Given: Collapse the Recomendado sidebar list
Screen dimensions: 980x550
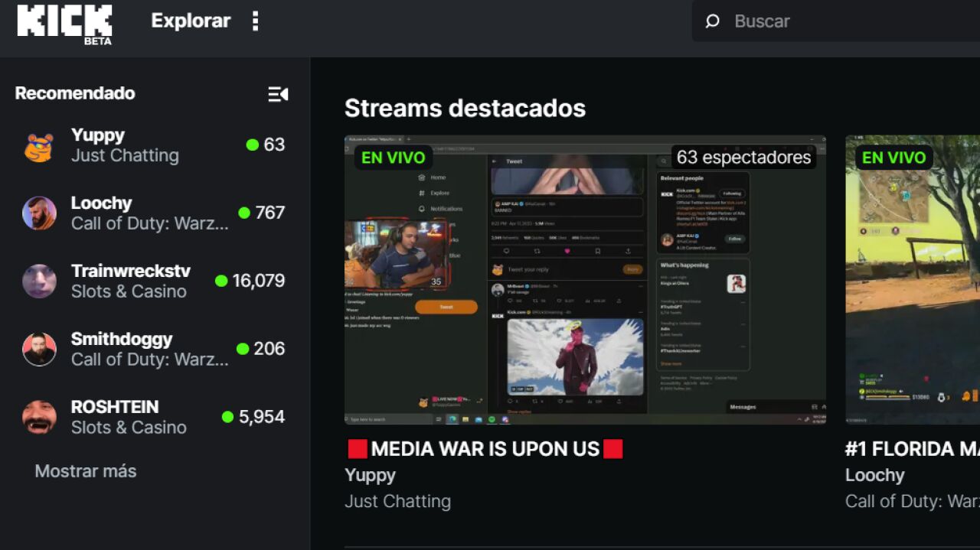Looking at the screenshot, I should click(278, 94).
